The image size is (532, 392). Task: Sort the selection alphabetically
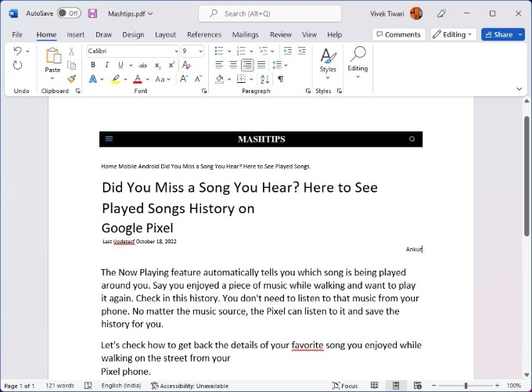coord(264,79)
